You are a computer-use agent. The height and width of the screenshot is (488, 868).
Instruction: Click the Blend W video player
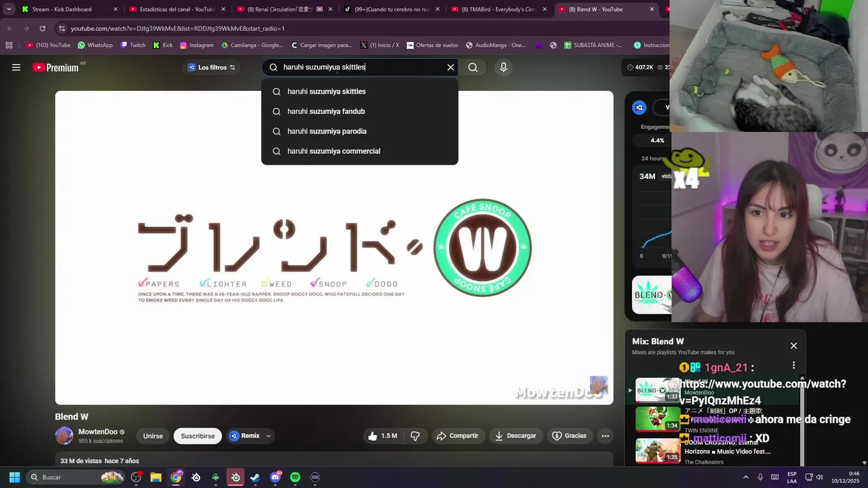(334, 247)
